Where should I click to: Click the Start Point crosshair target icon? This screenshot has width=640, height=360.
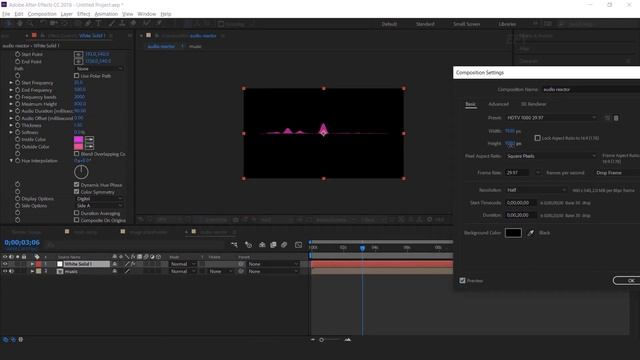tap(78, 54)
